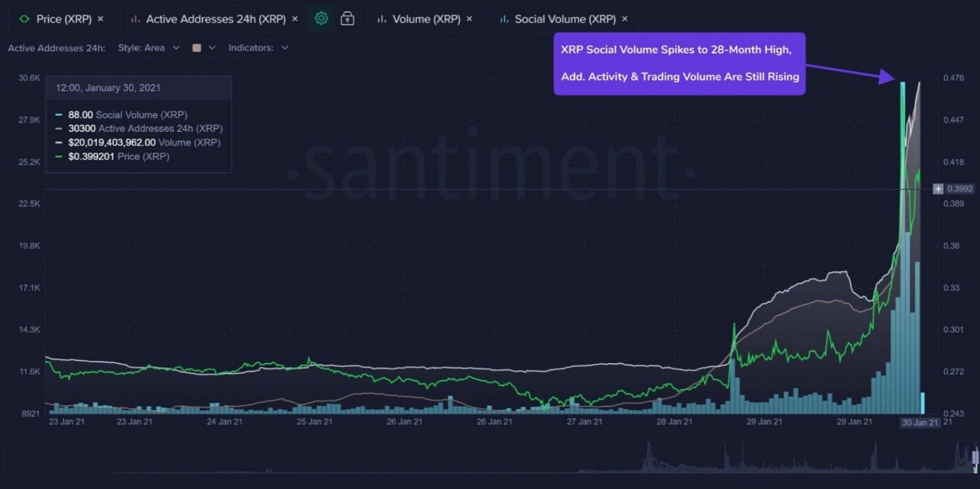The image size is (980, 489).
Task: Select the Price (XRP) metric tab
Action: [x=63, y=19]
